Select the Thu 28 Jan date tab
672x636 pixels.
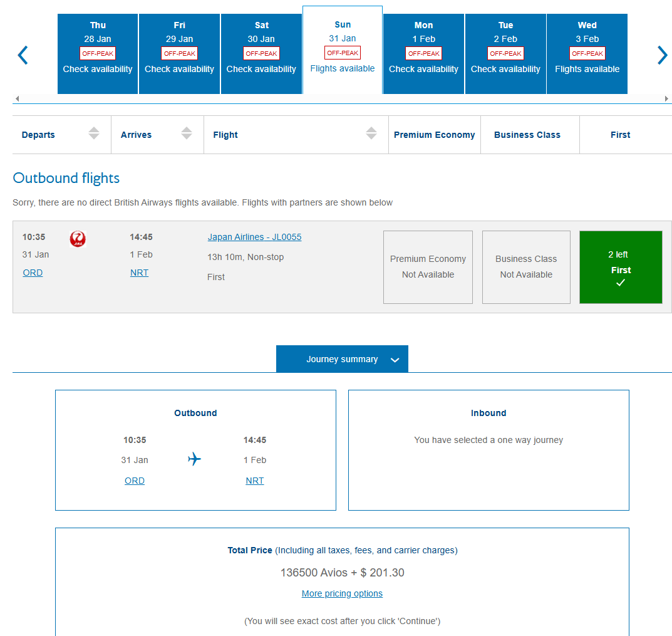98,54
